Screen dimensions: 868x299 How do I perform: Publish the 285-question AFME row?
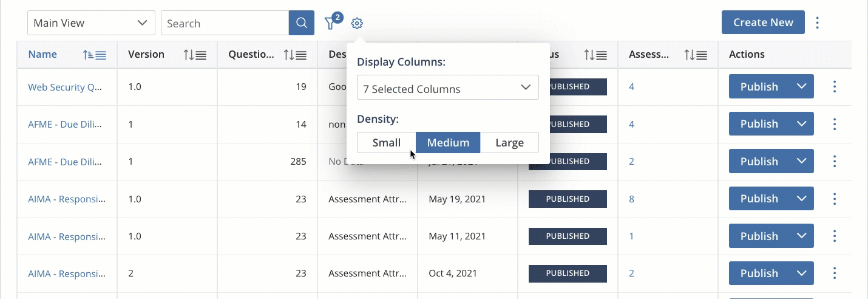point(759,162)
